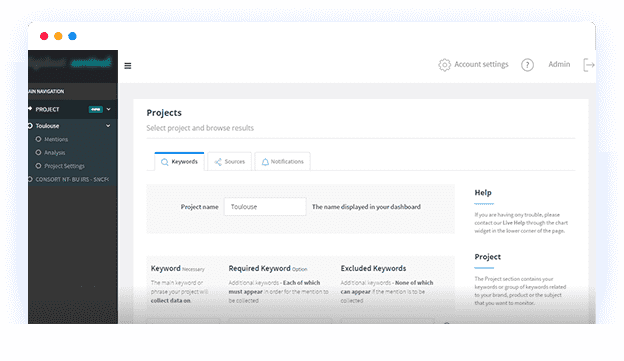Click the circle icon beside Project Settings

39,166
